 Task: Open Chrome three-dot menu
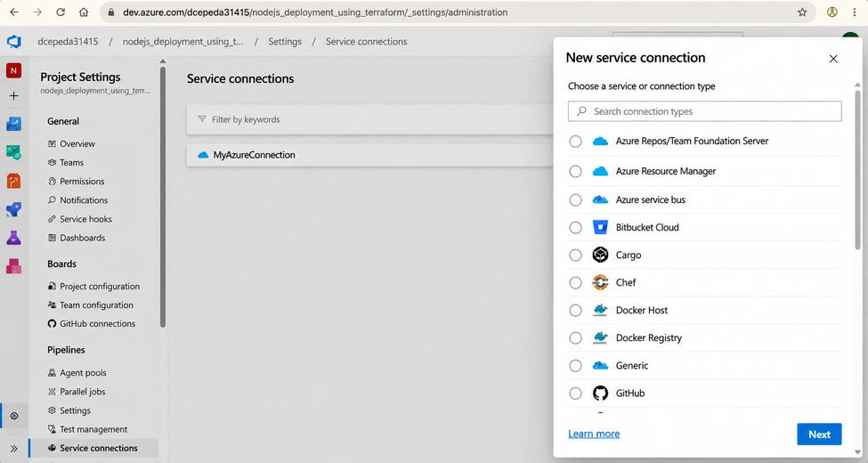click(x=855, y=12)
